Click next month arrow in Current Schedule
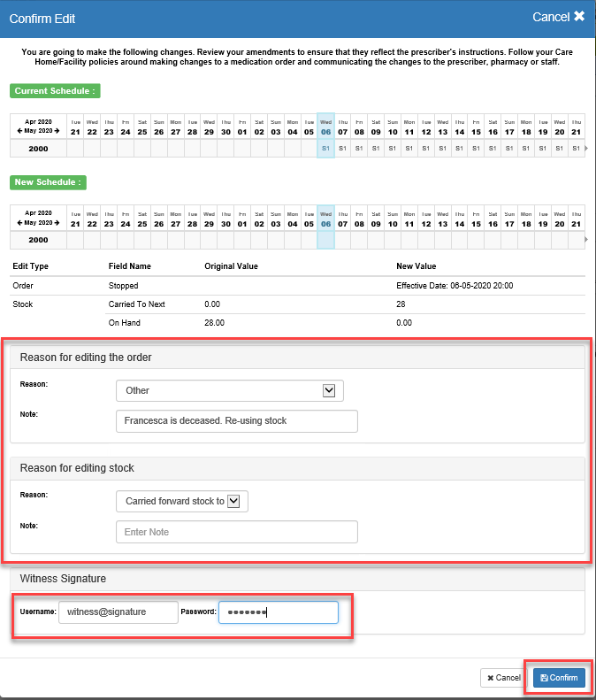Screen dimensions: 596x700 (x=57, y=132)
